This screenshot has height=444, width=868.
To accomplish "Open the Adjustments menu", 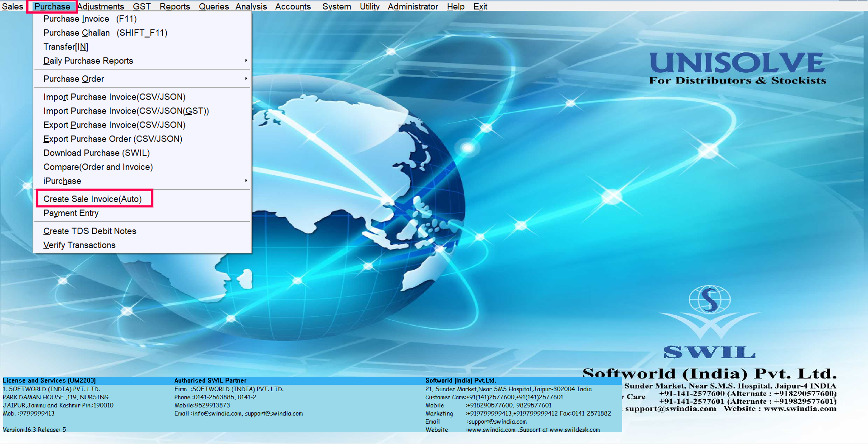I will (x=101, y=6).
